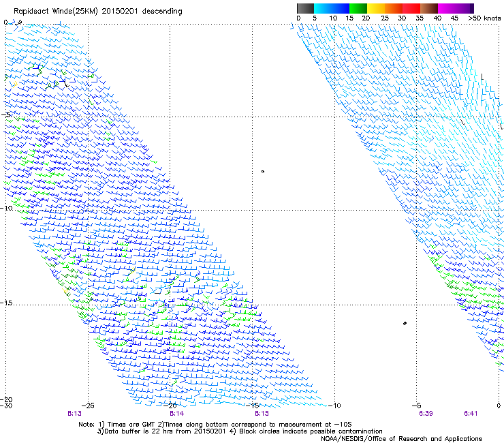
Task: Click the yellow 20-25 knots color bar segment
Action: coord(376,8)
